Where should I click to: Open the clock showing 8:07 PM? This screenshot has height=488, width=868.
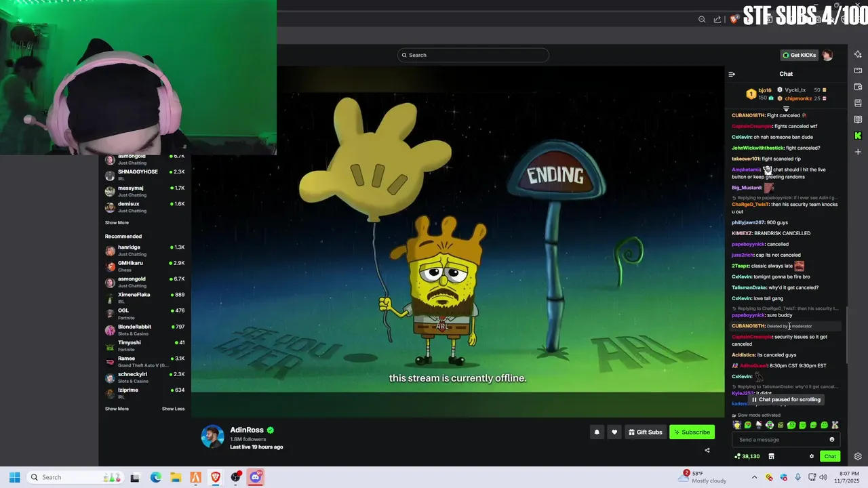pos(846,477)
